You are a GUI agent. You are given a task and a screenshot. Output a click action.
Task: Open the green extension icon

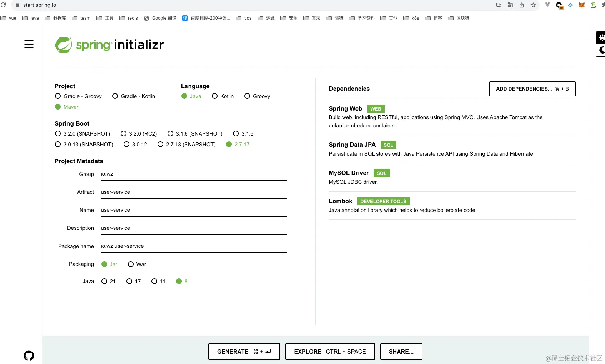(593, 5)
